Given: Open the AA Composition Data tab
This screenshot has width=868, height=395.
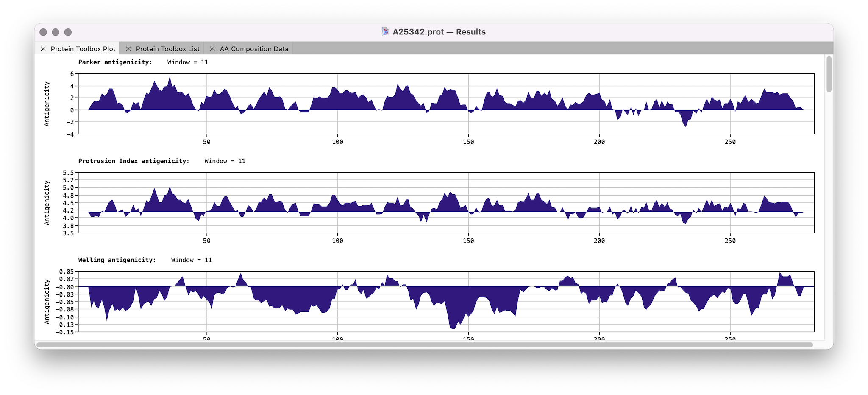Looking at the screenshot, I should pos(254,48).
